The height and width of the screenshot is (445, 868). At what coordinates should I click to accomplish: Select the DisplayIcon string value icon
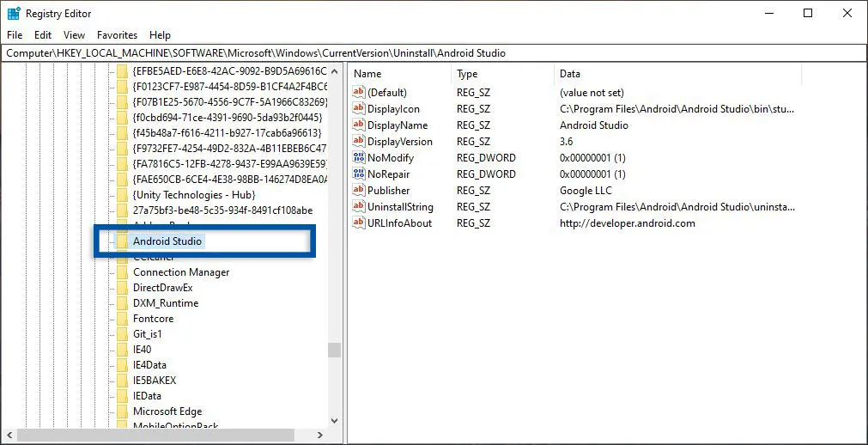coord(359,108)
